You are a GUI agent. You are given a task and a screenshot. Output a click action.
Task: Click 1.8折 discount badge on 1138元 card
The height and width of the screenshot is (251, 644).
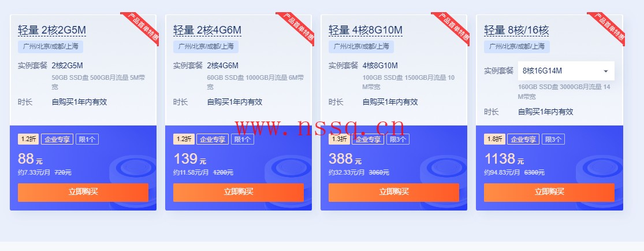click(494, 139)
